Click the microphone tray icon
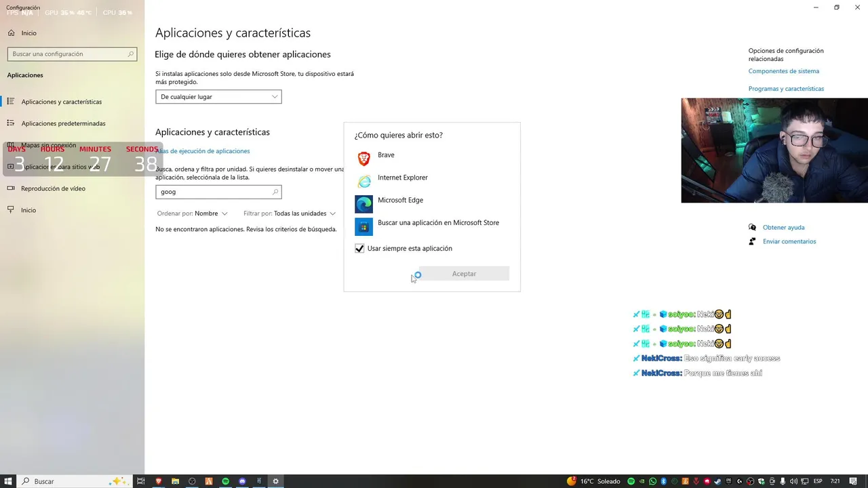 783,481
